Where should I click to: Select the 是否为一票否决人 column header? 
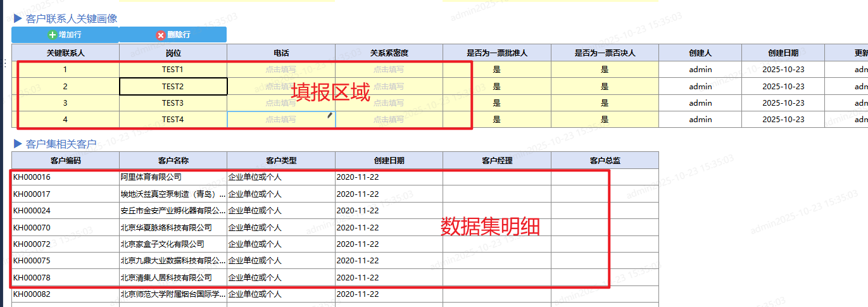pos(605,53)
